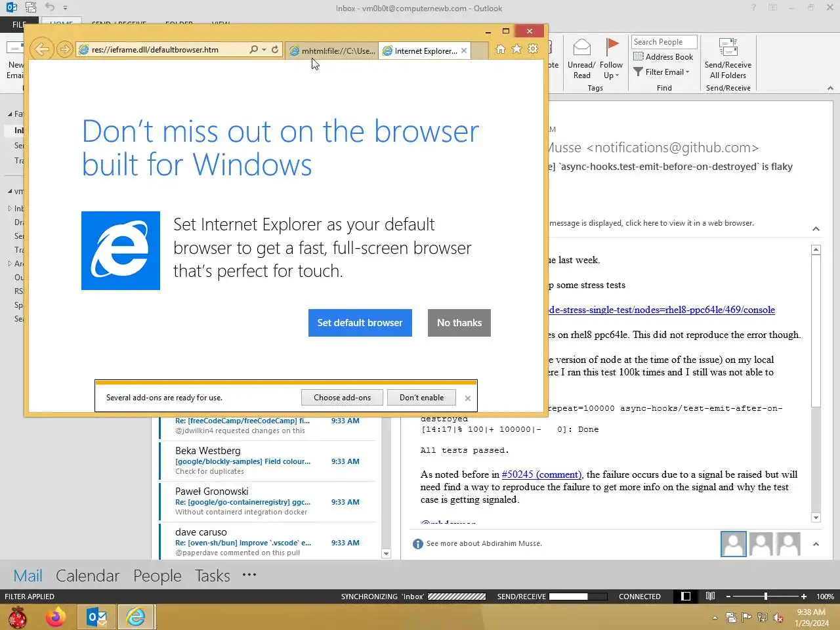Click the muted volume tray icon
The image size is (840, 630).
point(778,618)
